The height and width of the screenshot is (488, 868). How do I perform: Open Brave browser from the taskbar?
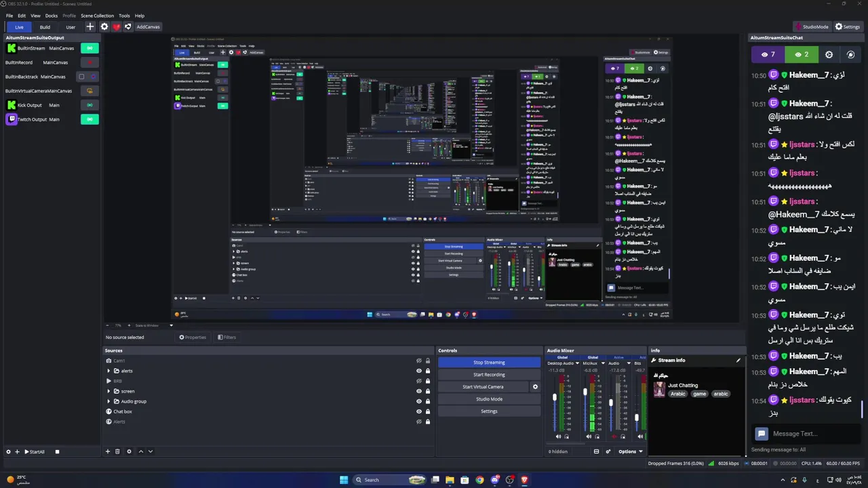click(x=525, y=480)
